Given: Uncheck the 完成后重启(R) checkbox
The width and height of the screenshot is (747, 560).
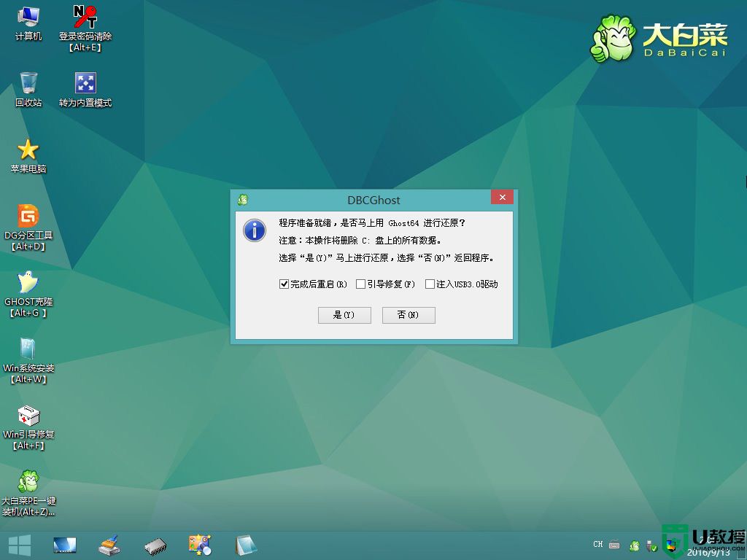Looking at the screenshot, I should pyautogui.click(x=284, y=284).
